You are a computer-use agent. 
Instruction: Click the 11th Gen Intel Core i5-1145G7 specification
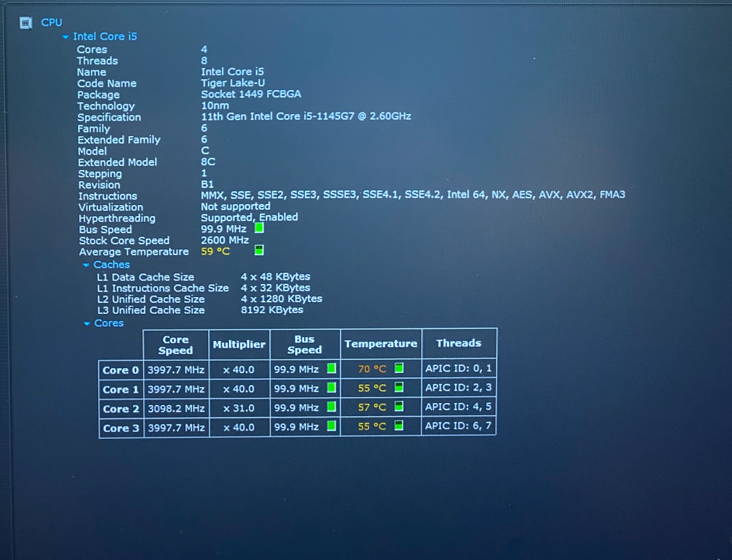click(306, 116)
